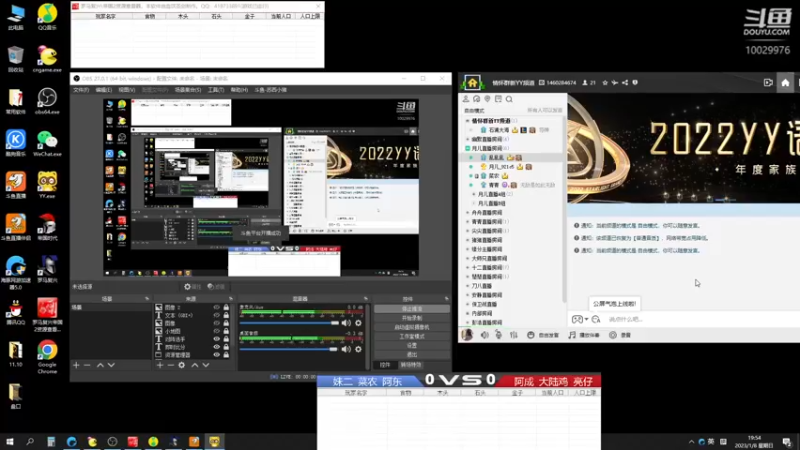Toggle visibility eye for 文本 (GDI+) source
This screenshot has width=800, height=450.
point(217,315)
